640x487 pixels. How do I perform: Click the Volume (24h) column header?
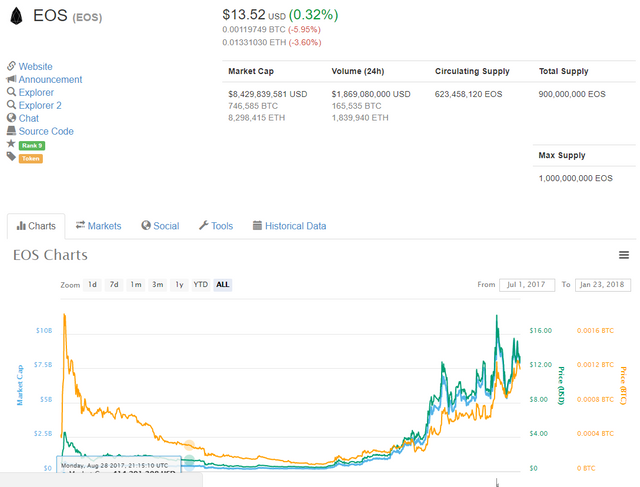tap(358, 71)
